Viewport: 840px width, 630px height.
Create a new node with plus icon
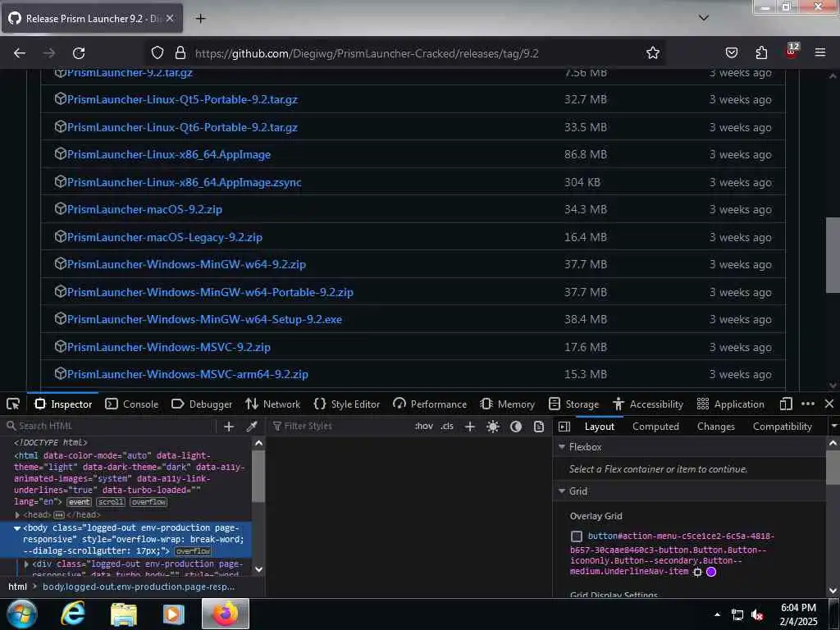point(229,427)
